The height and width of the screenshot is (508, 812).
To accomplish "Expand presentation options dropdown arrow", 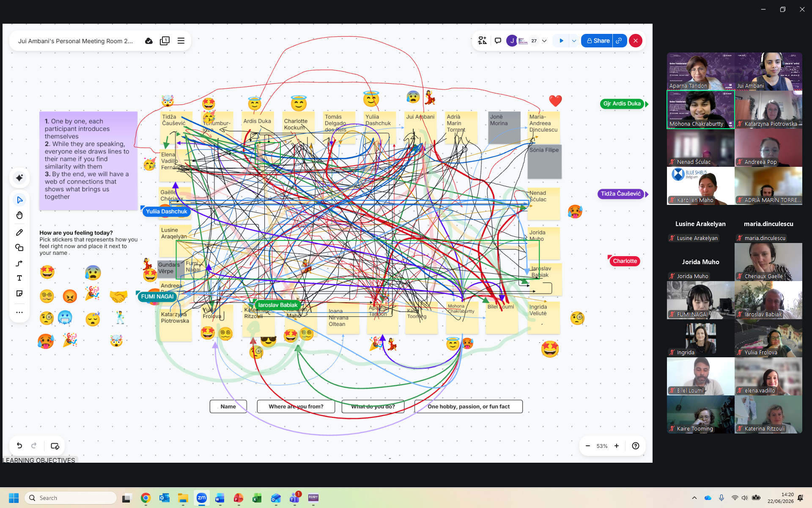I will [574, 41].
